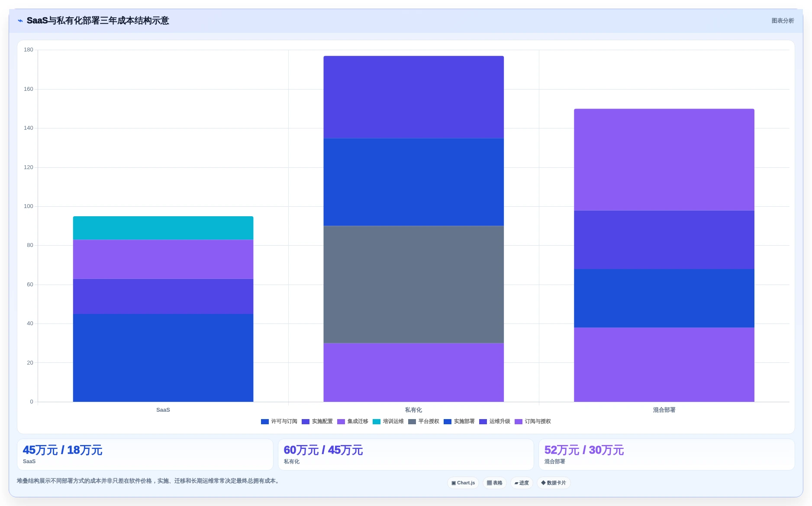Click the indigo segment of 混合部署 bar
This screenshot has height=506, width=812.
coord(664,240)
